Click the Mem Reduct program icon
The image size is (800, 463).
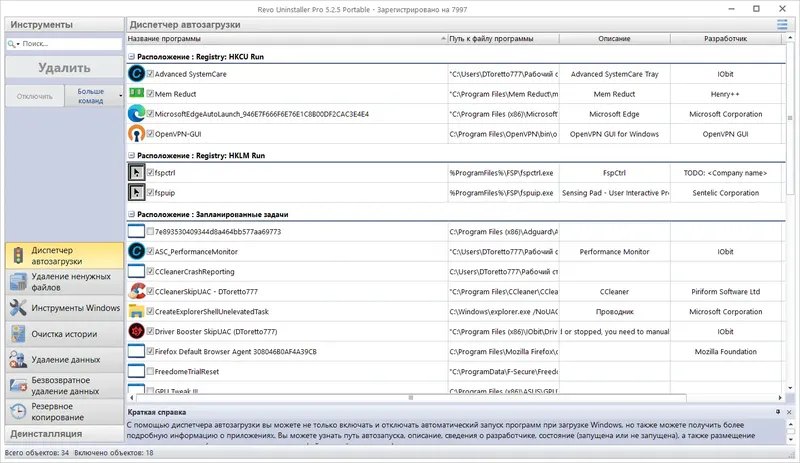(136, 93)
